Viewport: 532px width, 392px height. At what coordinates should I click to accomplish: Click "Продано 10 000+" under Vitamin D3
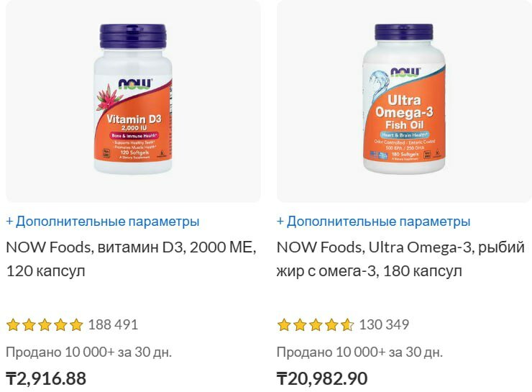pos(89,352)
